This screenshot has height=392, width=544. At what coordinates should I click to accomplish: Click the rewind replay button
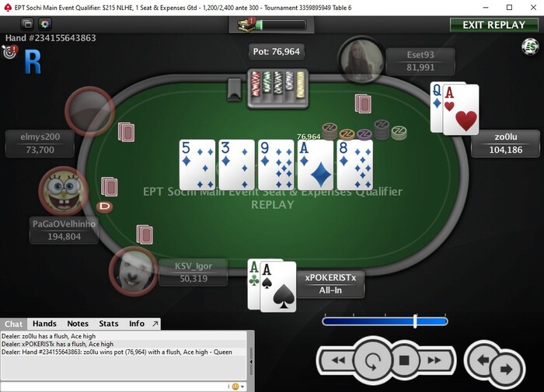point(337,360)
